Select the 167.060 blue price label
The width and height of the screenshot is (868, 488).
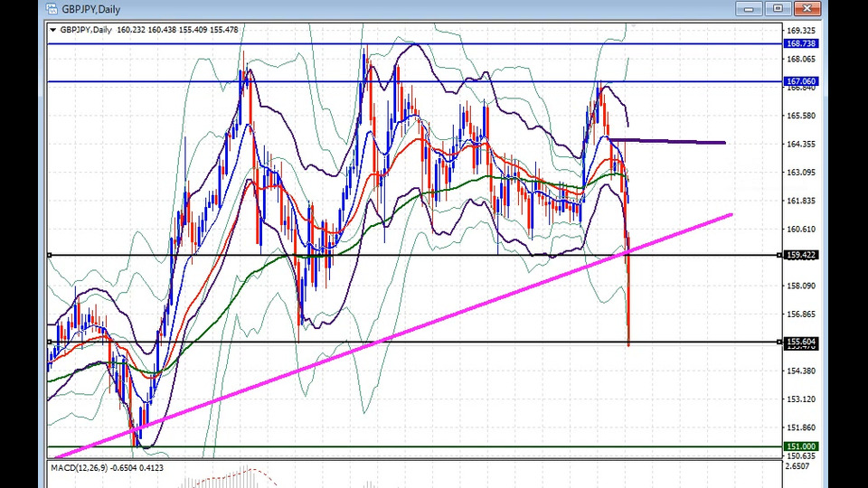tap(801, 81)
